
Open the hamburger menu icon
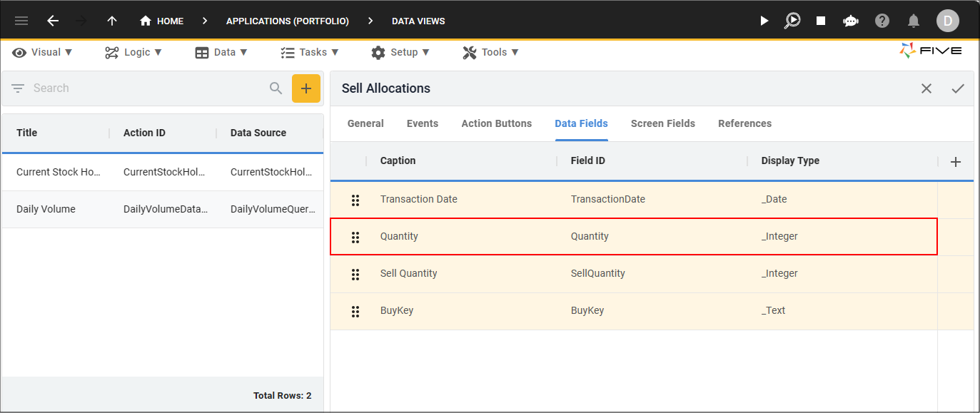click(21, 21)
